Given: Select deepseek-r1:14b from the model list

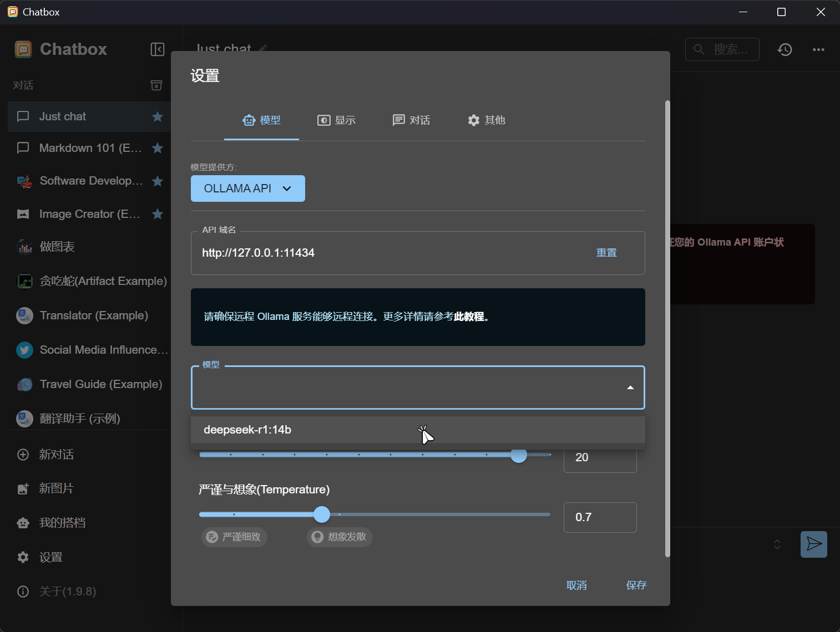Looking at the screenshot, I should tap(418, 430).
